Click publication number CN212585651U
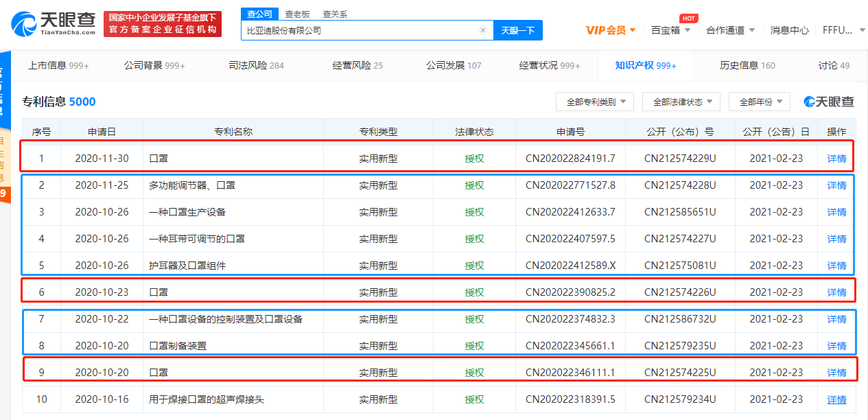Screen dimensions: 868x420 click(x=680, y=212)
